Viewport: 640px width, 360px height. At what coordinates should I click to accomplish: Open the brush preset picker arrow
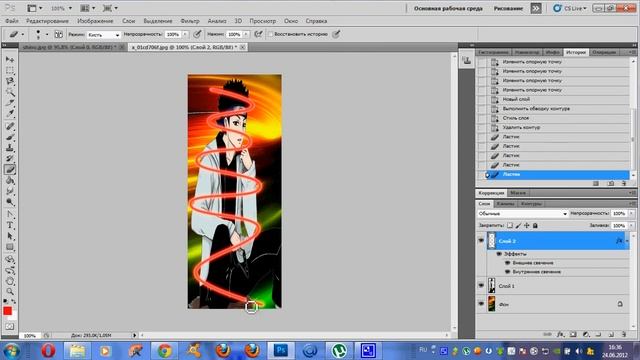point(47,35)
